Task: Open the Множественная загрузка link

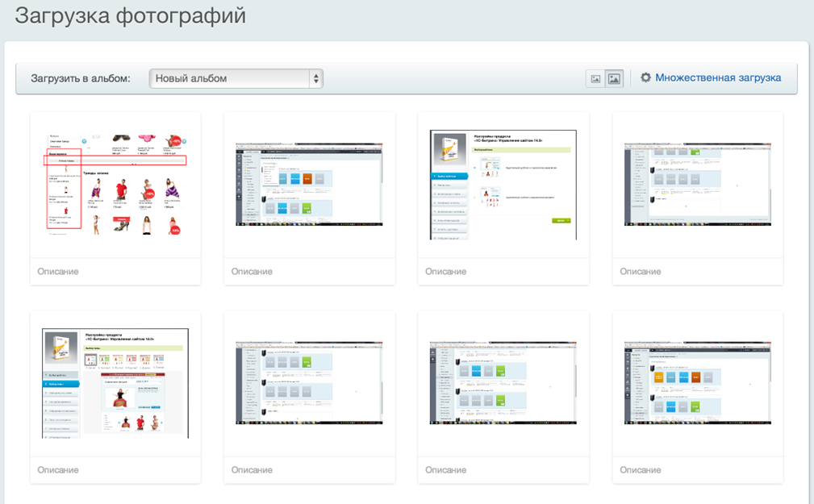Action: [718, 78]
